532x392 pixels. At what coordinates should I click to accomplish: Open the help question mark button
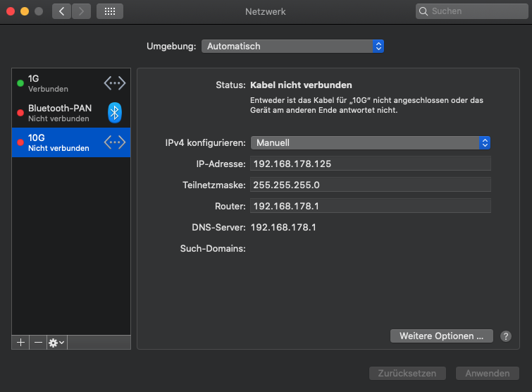tap(505, 336)
